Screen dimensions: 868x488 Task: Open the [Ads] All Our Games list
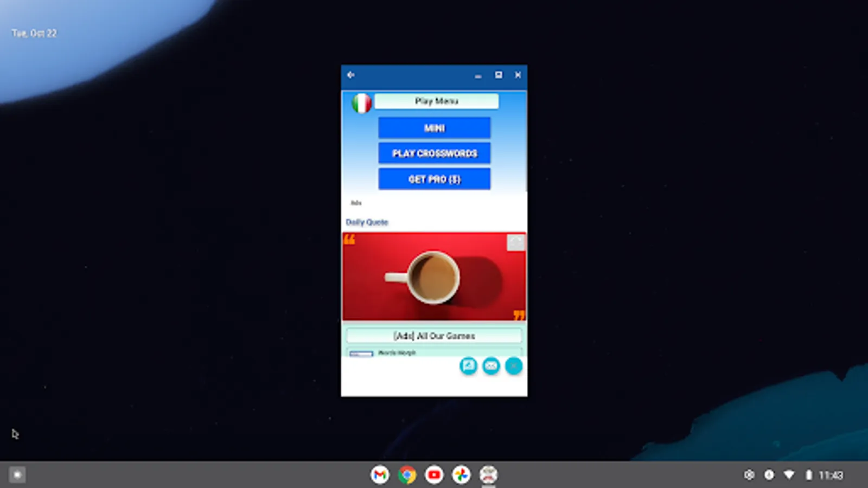click(434, 336)
